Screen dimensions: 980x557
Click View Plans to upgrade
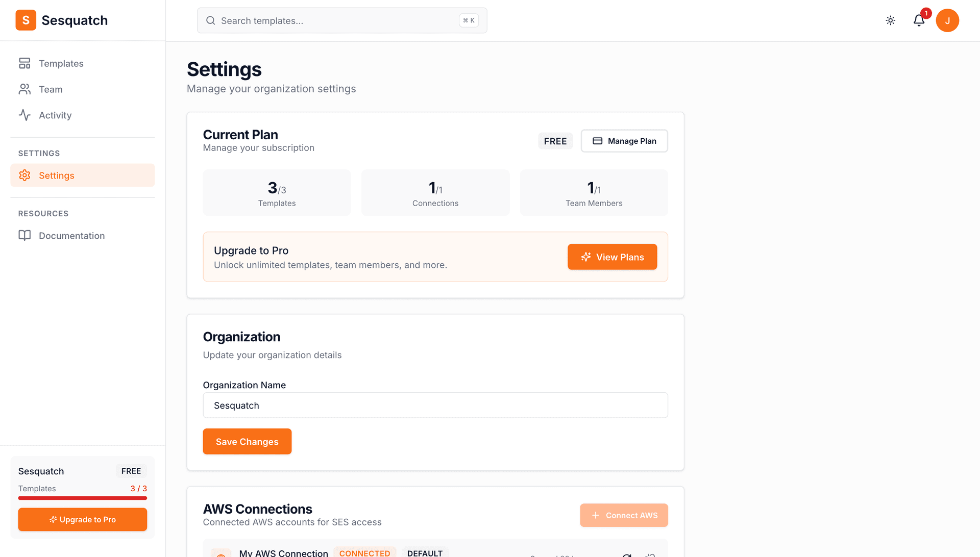coord(612,257)
